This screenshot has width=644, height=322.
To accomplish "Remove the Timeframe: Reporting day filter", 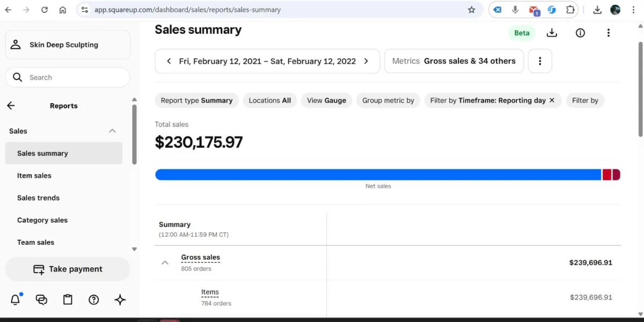I will 552,100.
